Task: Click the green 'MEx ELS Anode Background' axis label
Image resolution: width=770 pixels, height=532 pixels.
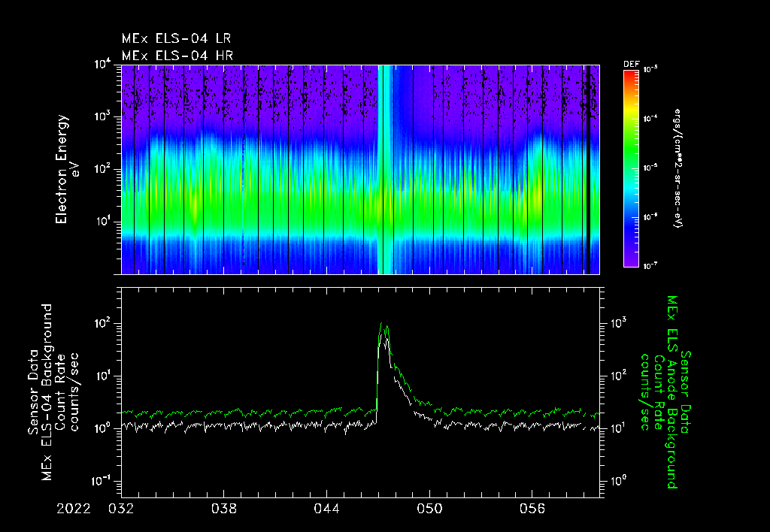Action: point(672,392)
